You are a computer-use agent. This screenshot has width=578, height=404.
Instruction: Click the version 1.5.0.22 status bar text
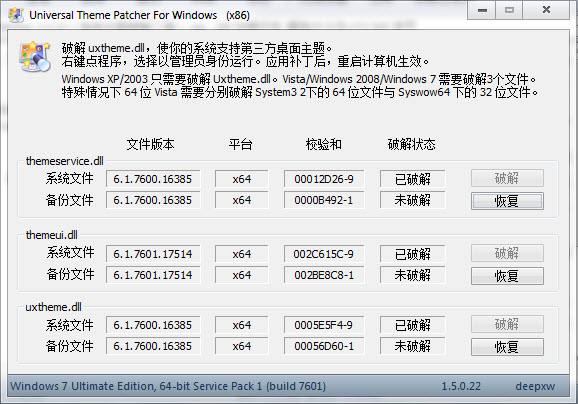coord(461,386)
